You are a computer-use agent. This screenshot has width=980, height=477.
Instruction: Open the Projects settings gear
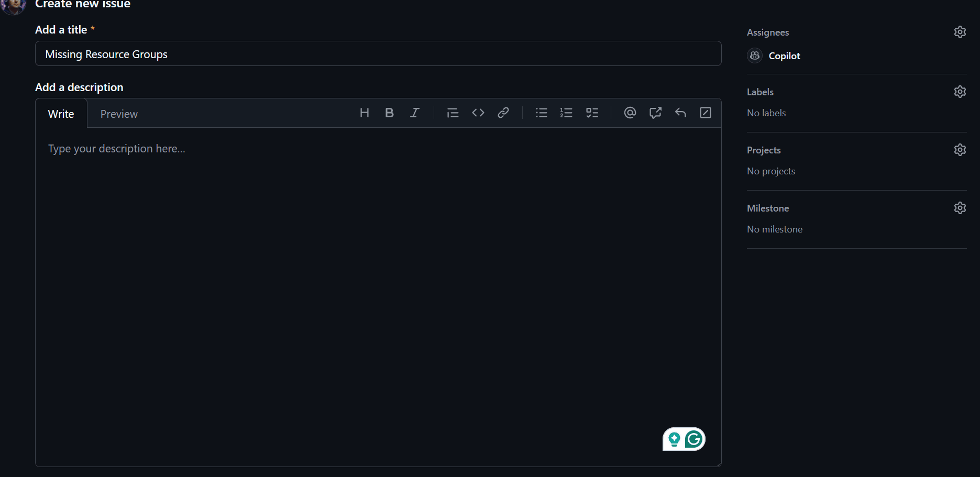960,150
